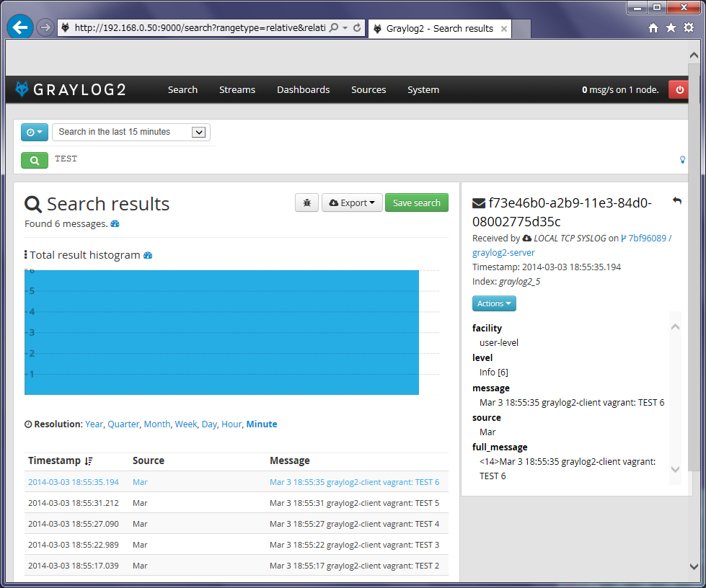706x588 pixels.
Task: Add found messages count to dashboard
Action: click(115, 223)
